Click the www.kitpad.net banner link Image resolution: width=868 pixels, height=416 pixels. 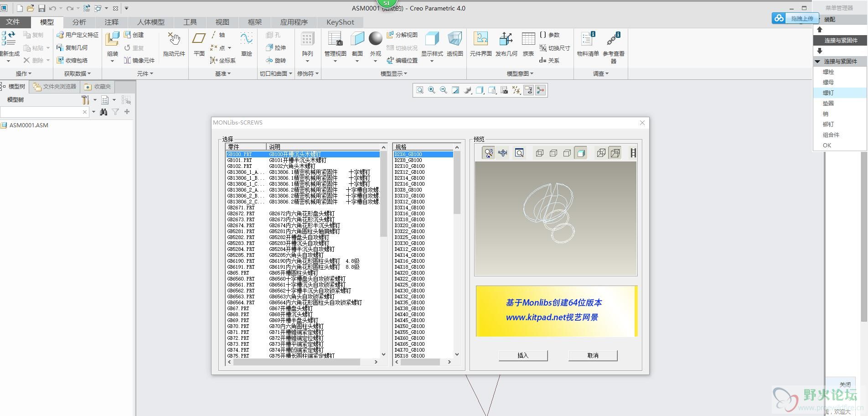point(552,317)
